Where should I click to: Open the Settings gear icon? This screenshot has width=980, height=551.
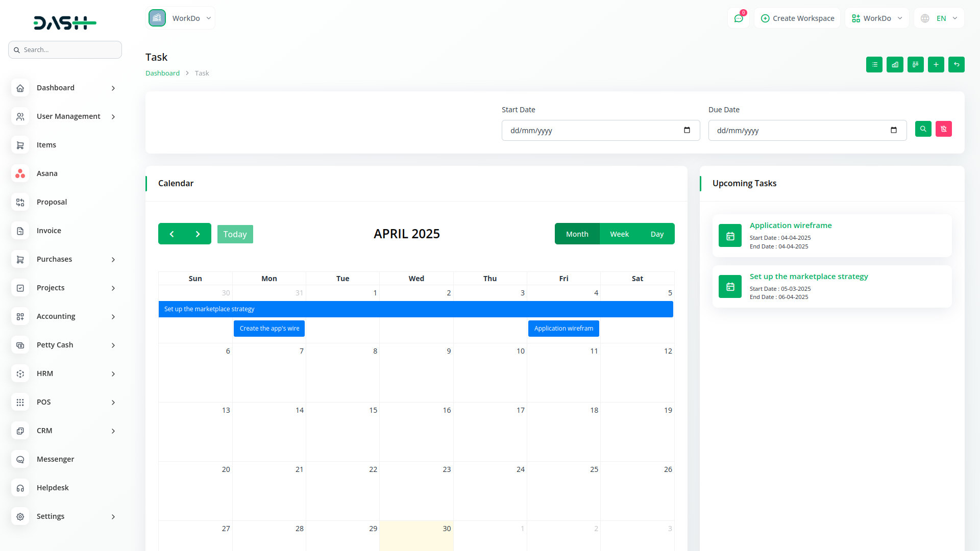tap(20, 516)
